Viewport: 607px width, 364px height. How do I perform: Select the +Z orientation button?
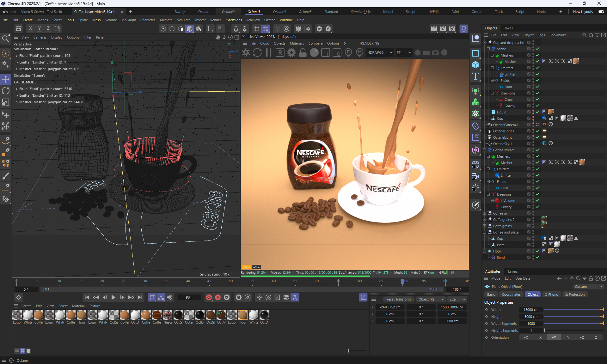pyautogui.click(x=581, y=337)
